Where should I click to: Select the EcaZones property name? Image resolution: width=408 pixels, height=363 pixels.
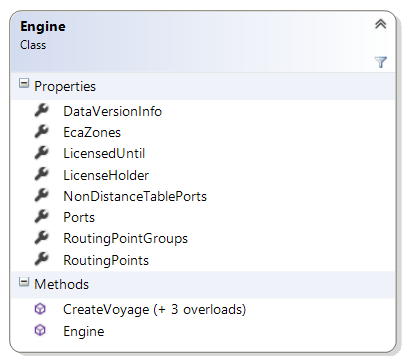92,133
